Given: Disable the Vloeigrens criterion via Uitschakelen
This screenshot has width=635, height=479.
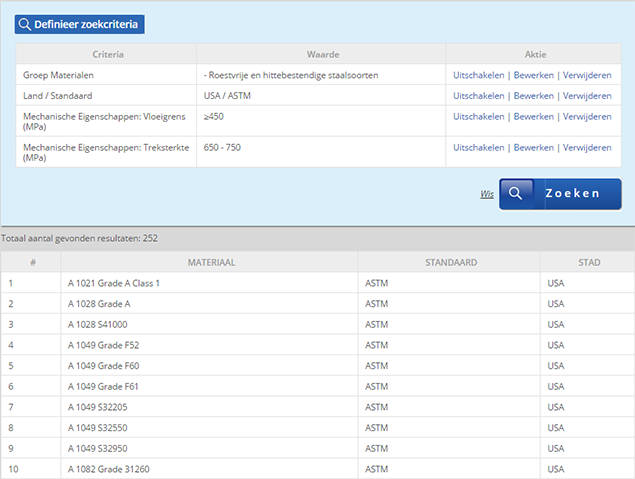Looking at the screenshot, I should pos(479,116).
